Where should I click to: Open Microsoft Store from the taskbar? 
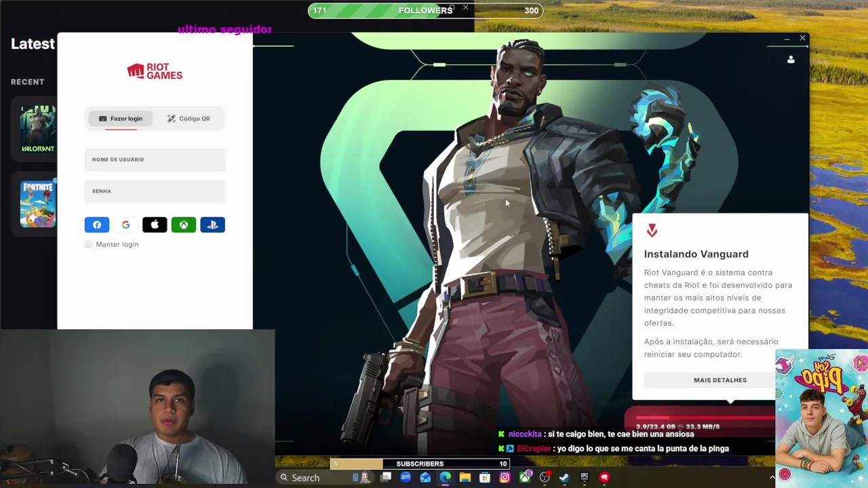(x=485, y=478)
